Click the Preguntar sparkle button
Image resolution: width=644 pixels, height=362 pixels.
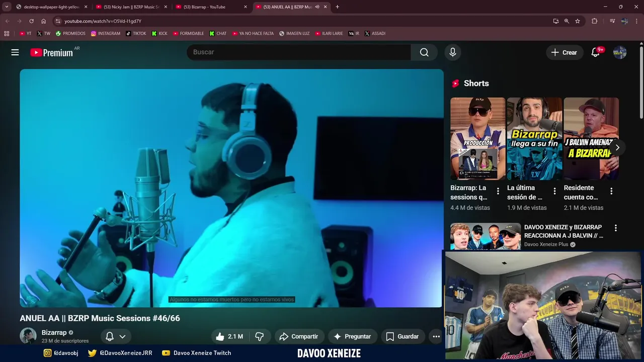353,336
